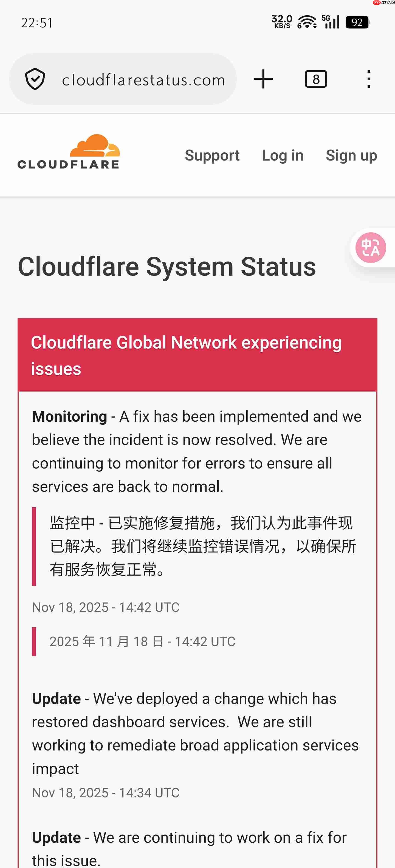This screenshot has height=868, width=395.
Task: Open the browser three-dot overflow menu
Action: point(369,79)
